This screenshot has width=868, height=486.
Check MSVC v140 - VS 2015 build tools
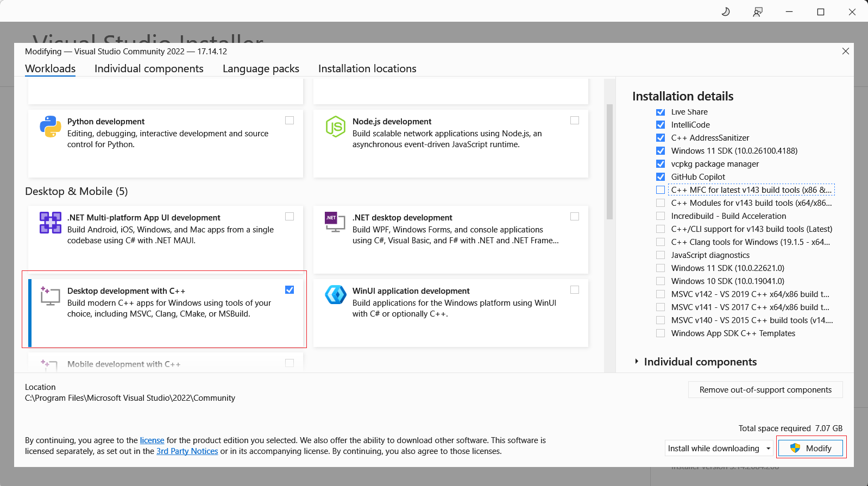(661, 320)
